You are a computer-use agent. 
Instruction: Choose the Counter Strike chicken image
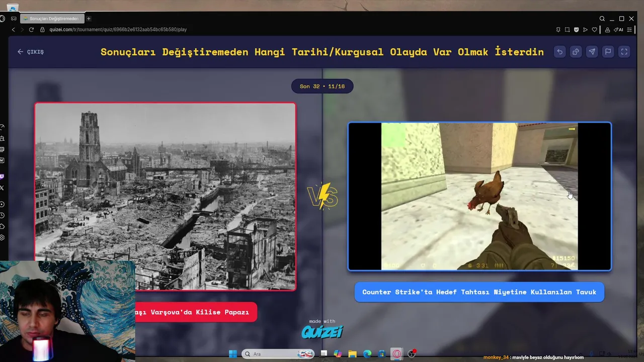pos(479,197)
